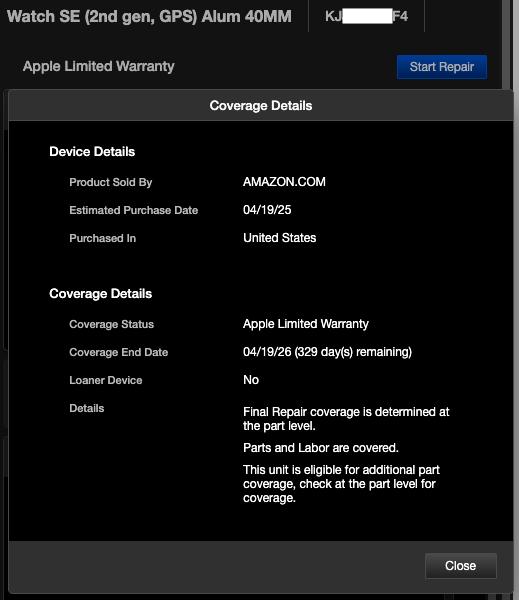Screen dimensions: 519x600
Task: Select the United States value
Action: pos(280,238)
